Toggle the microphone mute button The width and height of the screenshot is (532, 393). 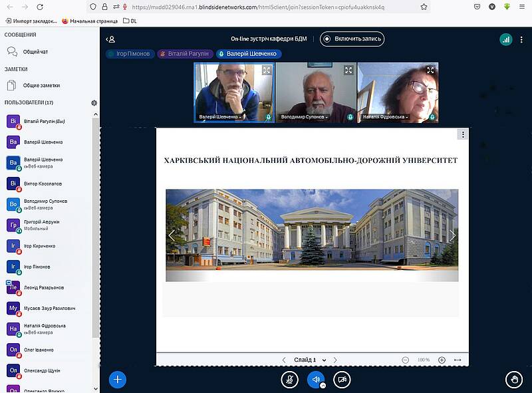coord(290,380)
